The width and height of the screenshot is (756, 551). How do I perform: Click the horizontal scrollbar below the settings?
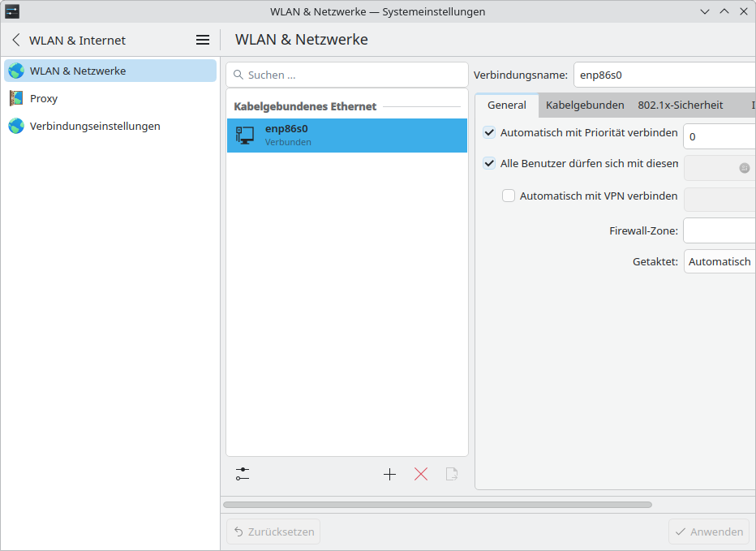point(437,504)
